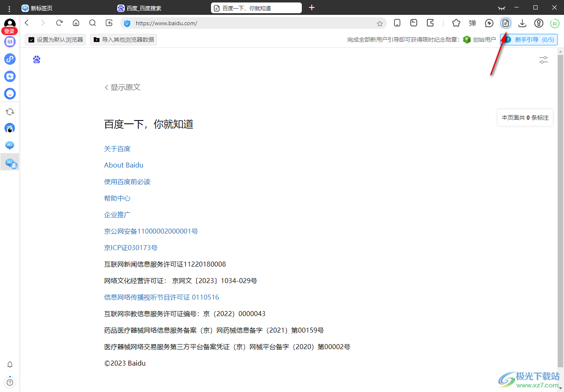Toggle the 设置为默认浏览器 checkbox
This screenshot has width=564, height=392.
[x=31, y=39]
